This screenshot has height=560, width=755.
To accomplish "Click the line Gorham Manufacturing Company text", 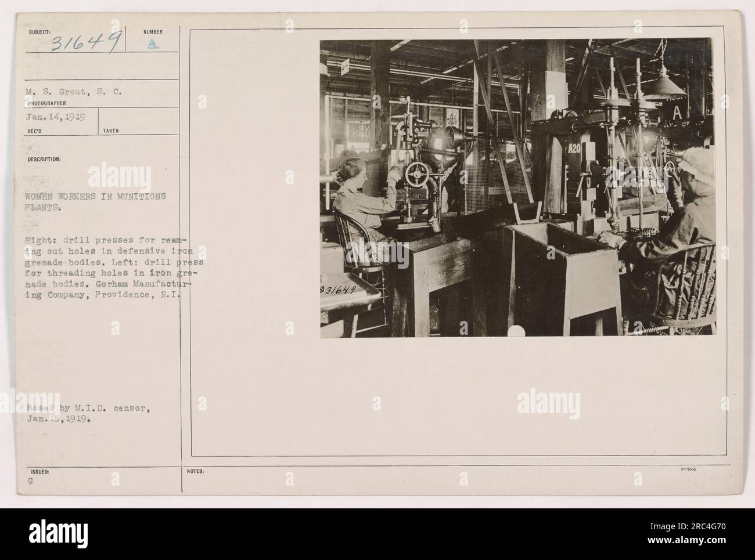I will pyautogui.click(x=107, y=290).
